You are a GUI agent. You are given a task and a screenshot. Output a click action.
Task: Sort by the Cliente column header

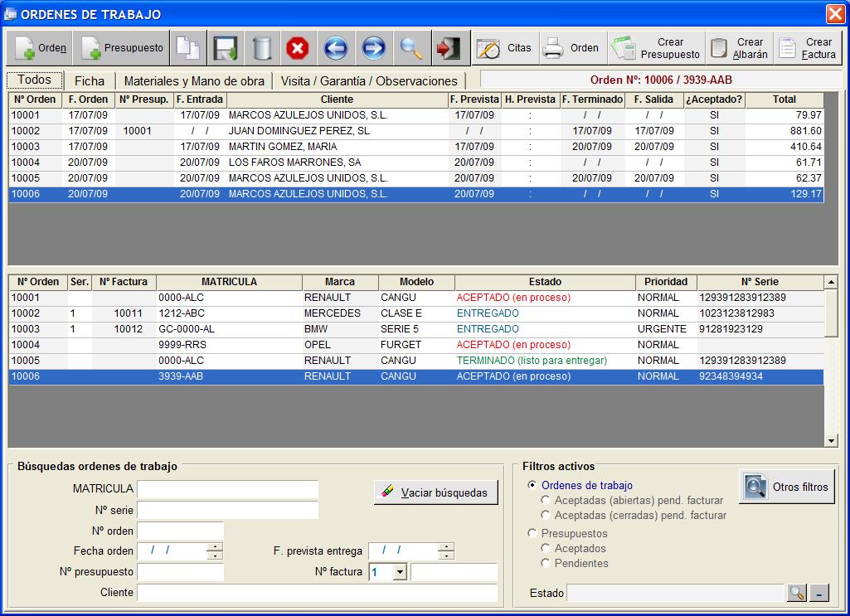(x=337, y=99)
